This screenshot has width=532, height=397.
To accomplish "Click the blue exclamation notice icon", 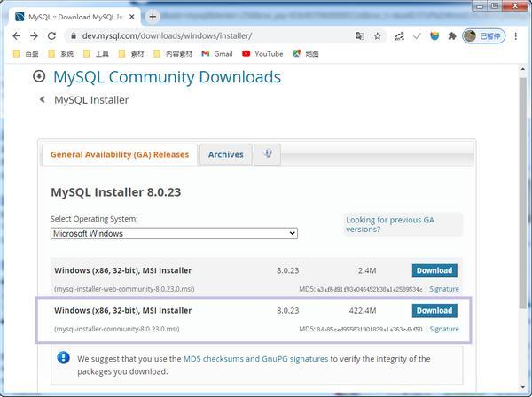I will pos(64,357).
